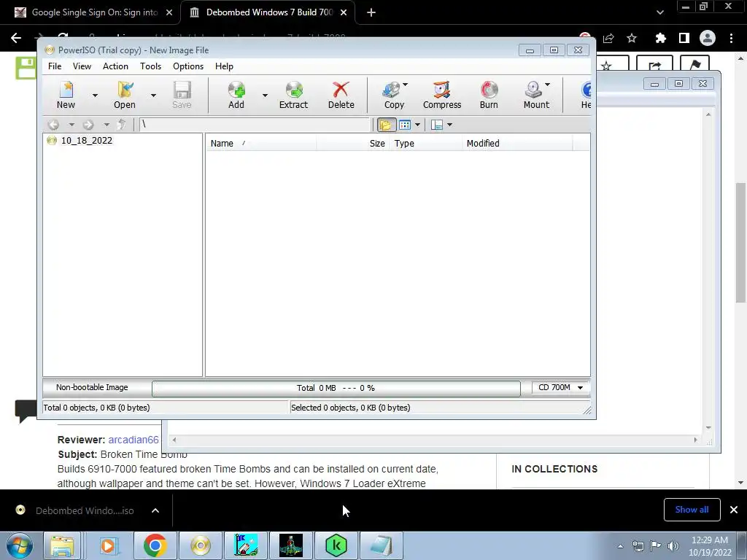Click the Compress toolbar icon
This screenshot has height=560, width=747.
(442, 95)
